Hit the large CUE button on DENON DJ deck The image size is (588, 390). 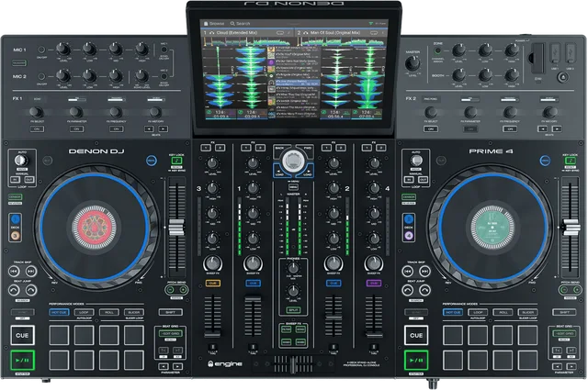tap(22, 335)
